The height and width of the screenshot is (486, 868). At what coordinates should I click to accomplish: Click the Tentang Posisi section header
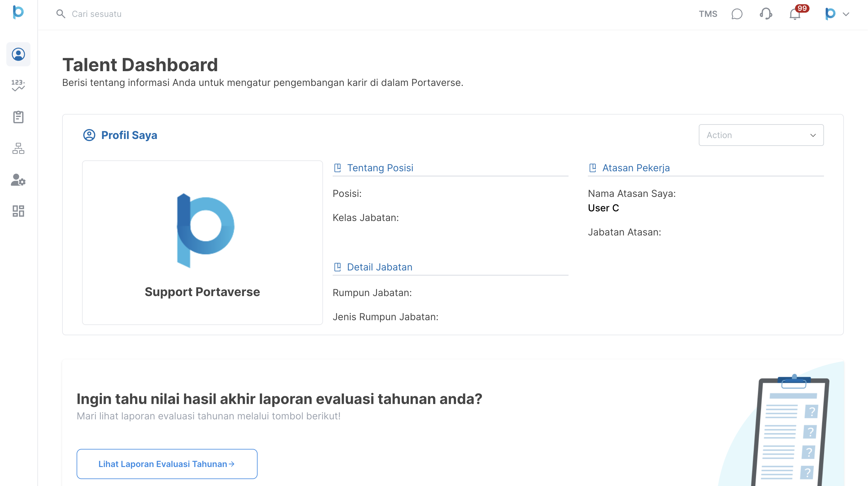pyautogui.click(x=380, y=168)
